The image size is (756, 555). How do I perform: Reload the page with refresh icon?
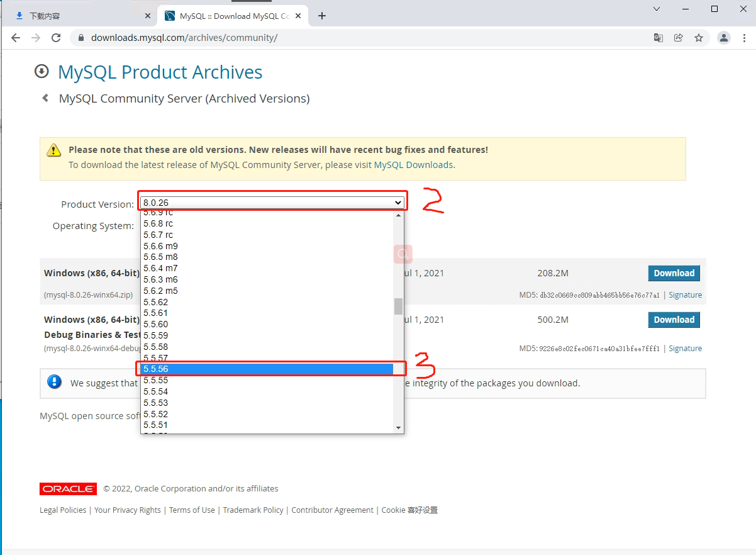click(56, 38)
